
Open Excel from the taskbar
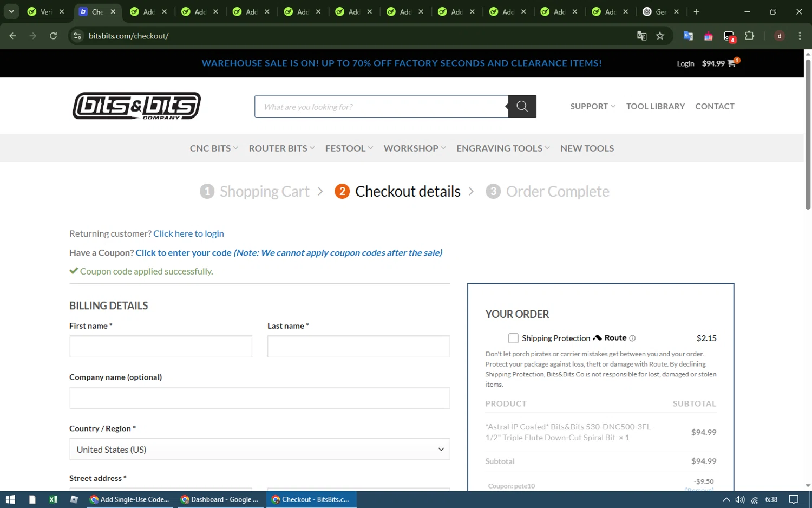(53, 499)
